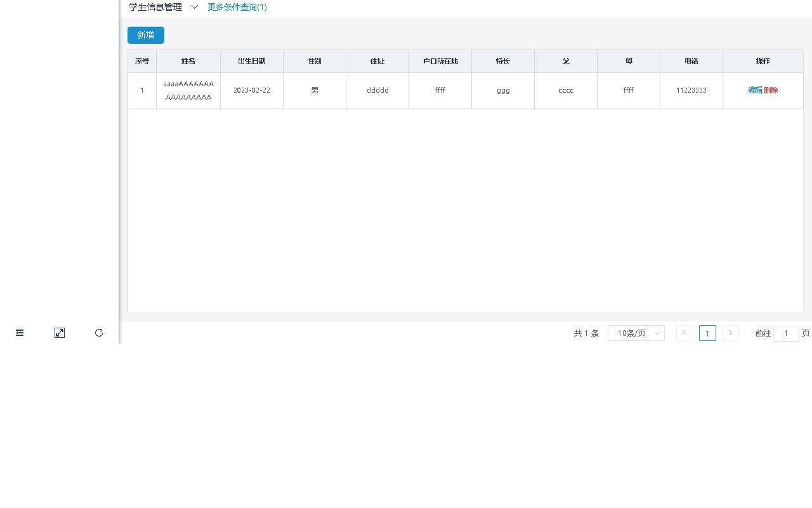Click the 操作 column header
The height and width of the screenshot is (508, 812).
[x=763, y=62]
